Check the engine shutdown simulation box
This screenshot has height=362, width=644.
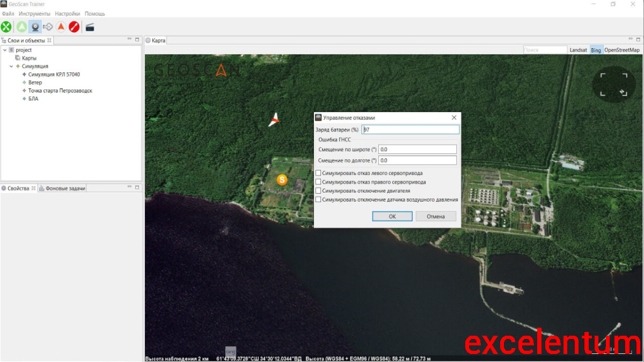[x=318, y=190]
